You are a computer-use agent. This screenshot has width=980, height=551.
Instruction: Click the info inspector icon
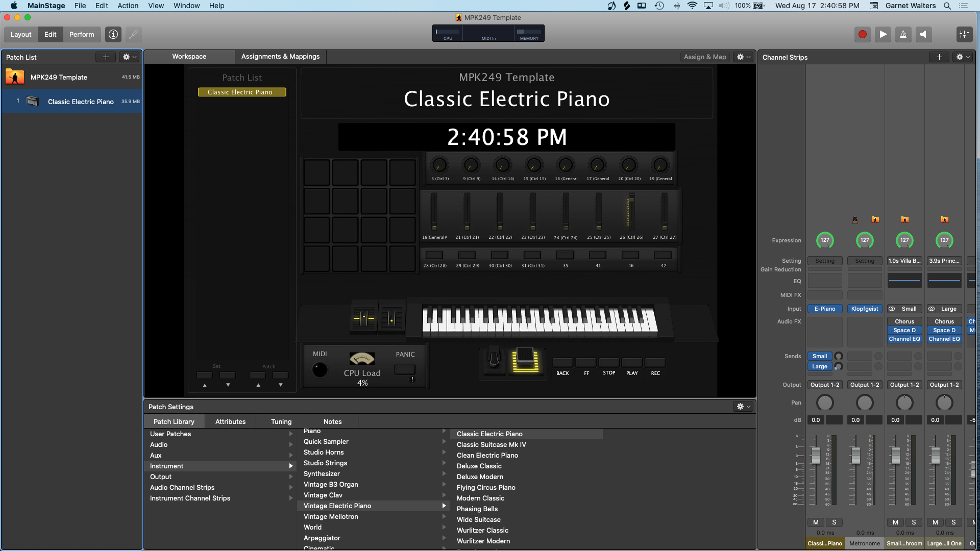click(x=113, y=35)
